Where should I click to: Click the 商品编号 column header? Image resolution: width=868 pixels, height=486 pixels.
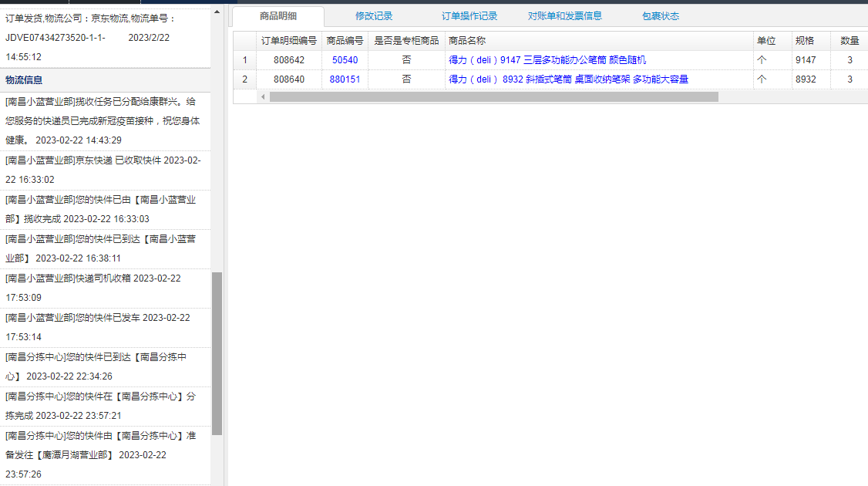click(345, 41)
